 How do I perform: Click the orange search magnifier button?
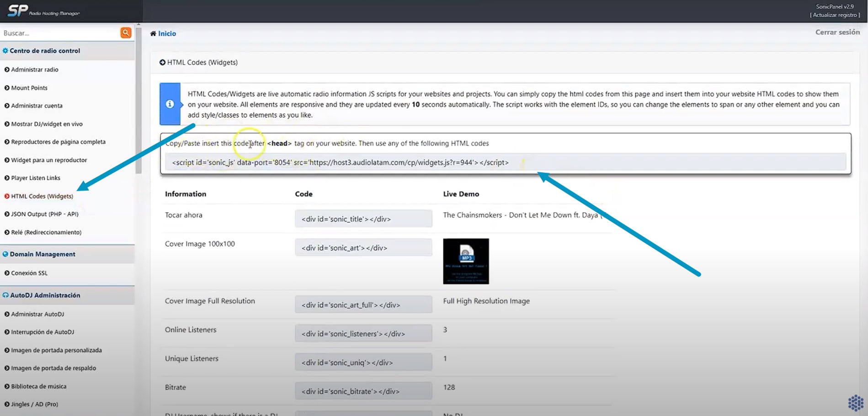126,33
